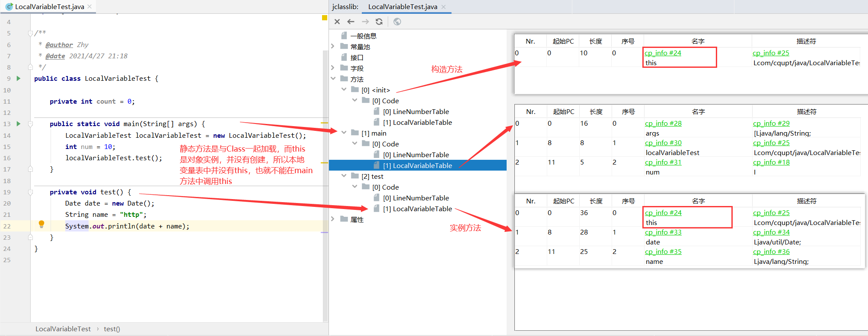Expand the 字段 tree node

point(332,68)
